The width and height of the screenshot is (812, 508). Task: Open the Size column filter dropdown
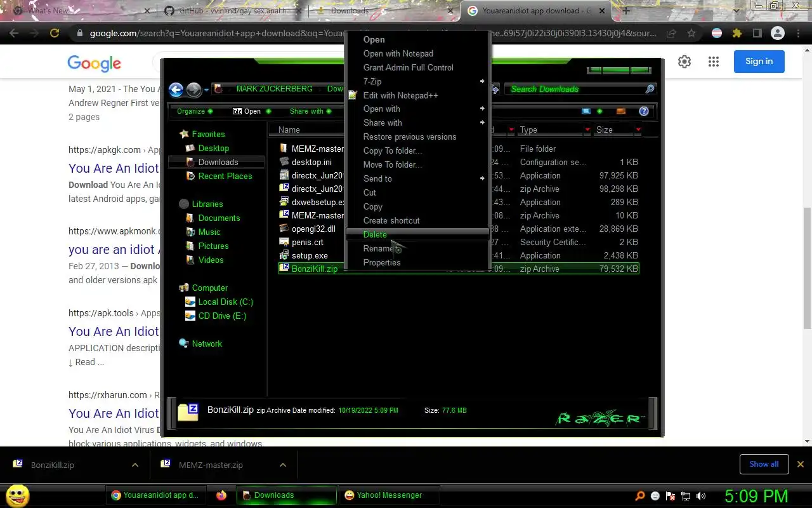pyautogui.click(x=638, y=130)
